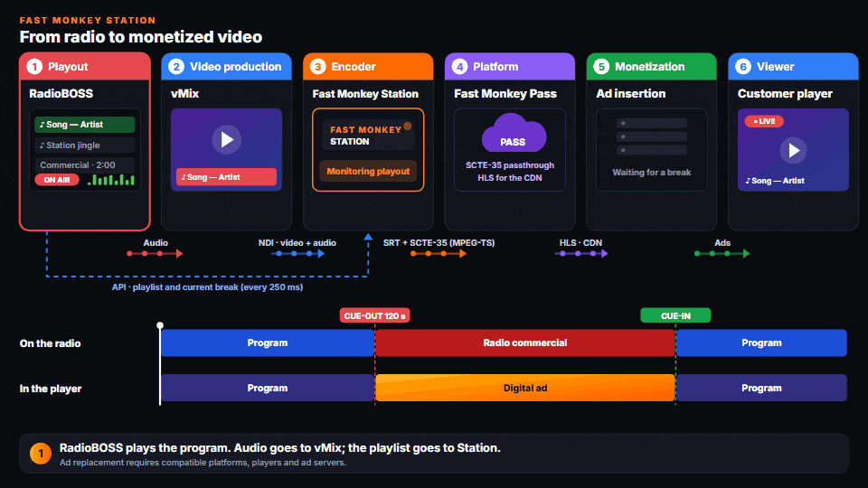This screenshot has width=868, height=488.
Task: Click the FAST MONKEY STATION heading
Action: click(x=88, y=21)
